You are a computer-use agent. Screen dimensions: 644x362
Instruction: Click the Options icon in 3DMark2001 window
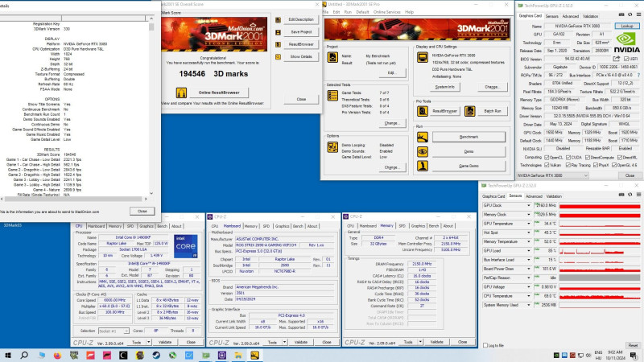pyautogui.click(x=332, y=147)
